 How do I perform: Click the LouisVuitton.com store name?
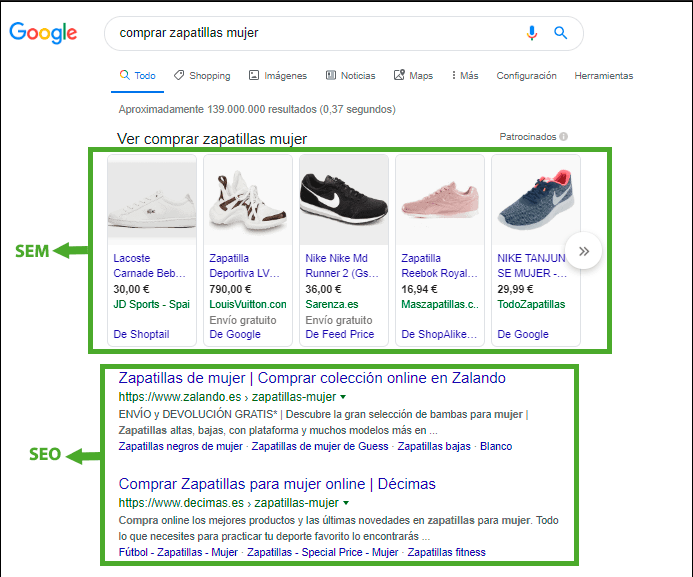248,304
